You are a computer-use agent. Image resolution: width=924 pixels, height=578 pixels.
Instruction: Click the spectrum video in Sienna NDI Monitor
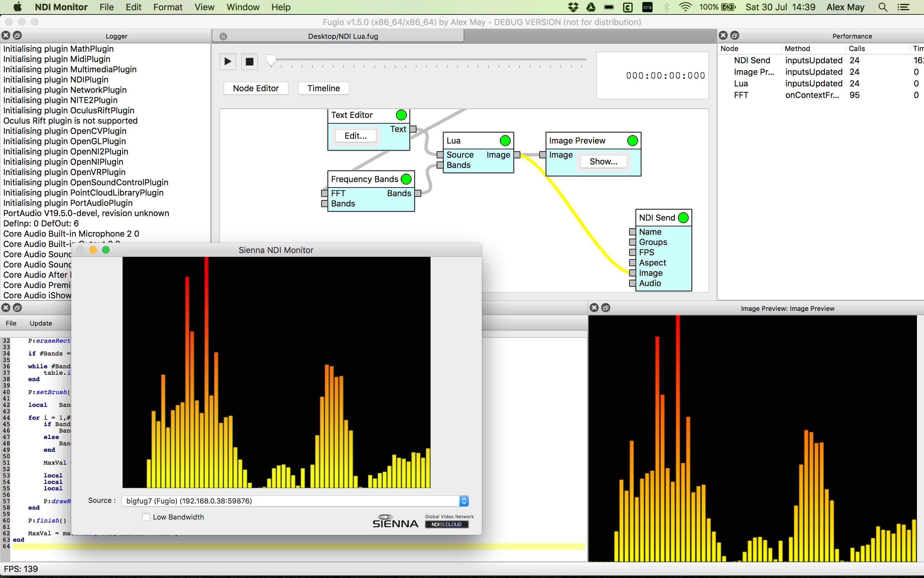pyautogui.click(x=277, y=372)
